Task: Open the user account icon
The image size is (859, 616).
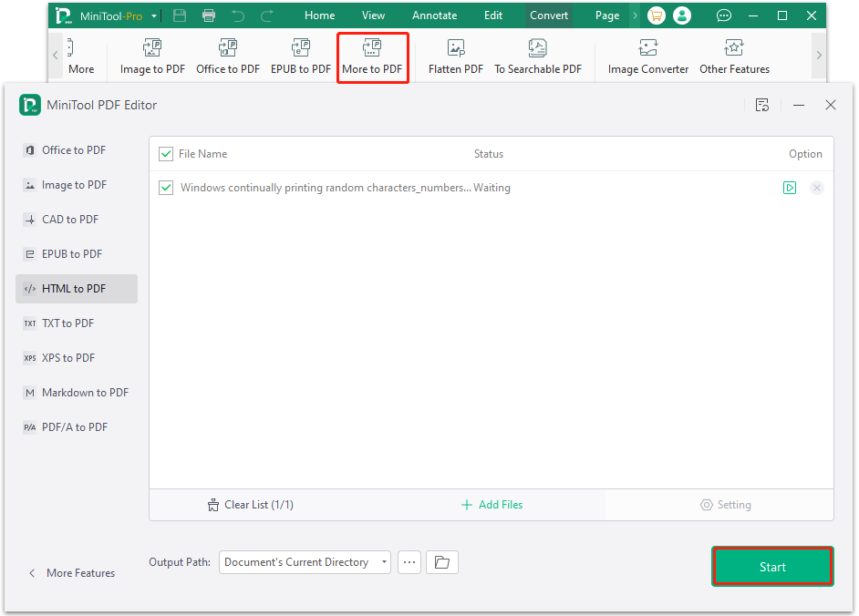Action: 682,15
